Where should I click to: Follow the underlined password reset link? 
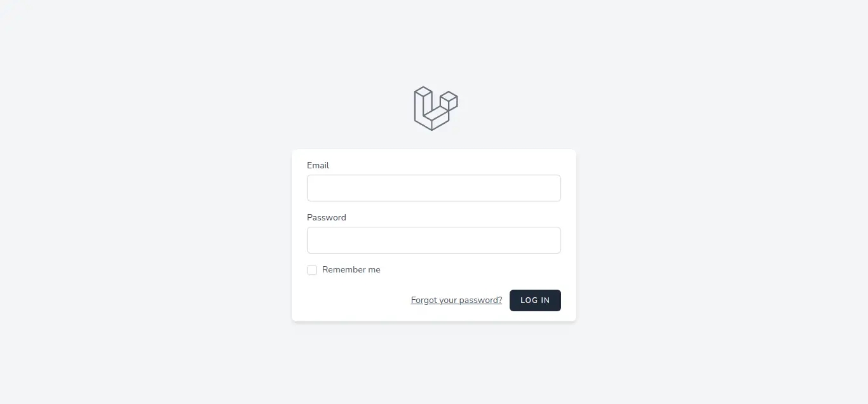tap(456, 300)
